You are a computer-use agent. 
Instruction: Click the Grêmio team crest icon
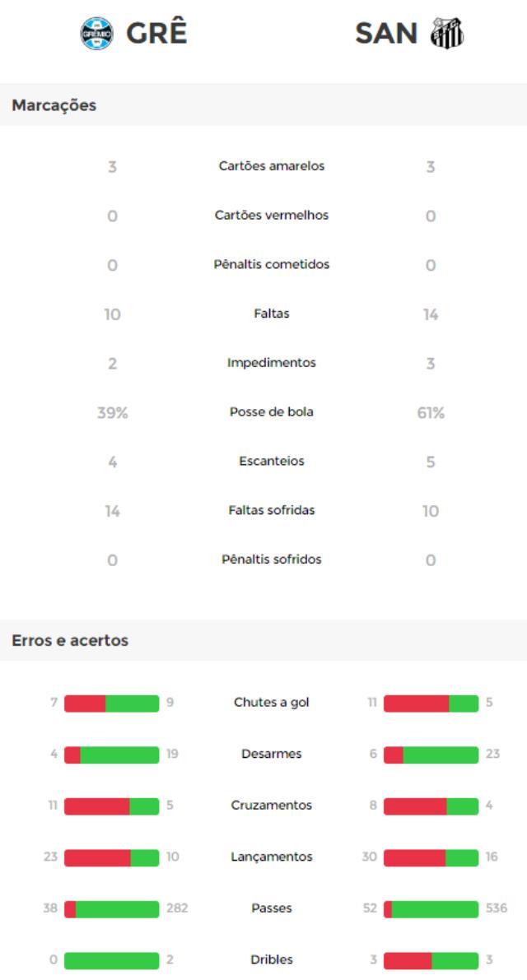pos(97,33)
